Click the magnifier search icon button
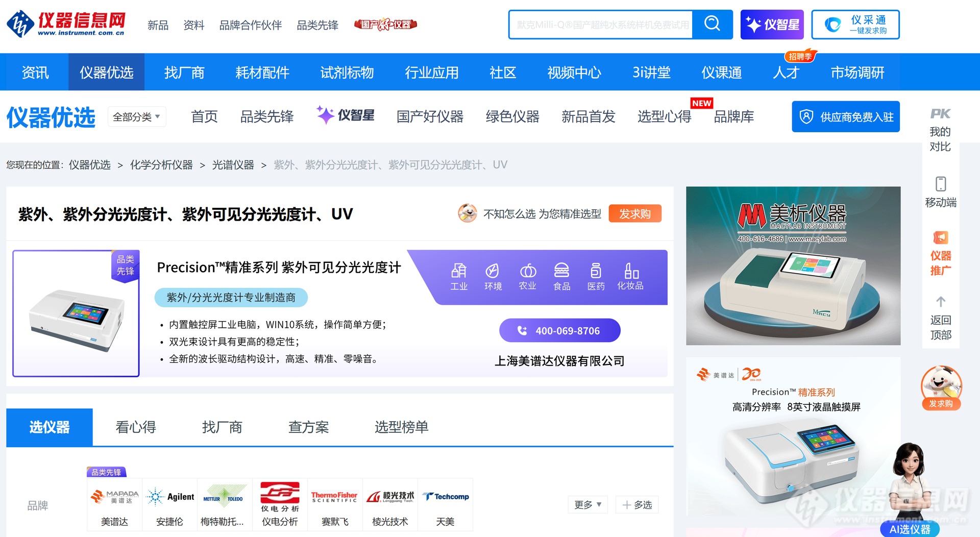 point(712,24)
